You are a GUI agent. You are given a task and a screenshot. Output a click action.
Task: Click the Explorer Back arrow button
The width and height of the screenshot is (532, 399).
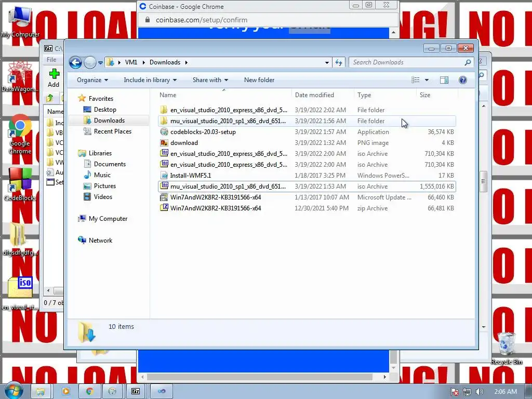click(75, 62)
